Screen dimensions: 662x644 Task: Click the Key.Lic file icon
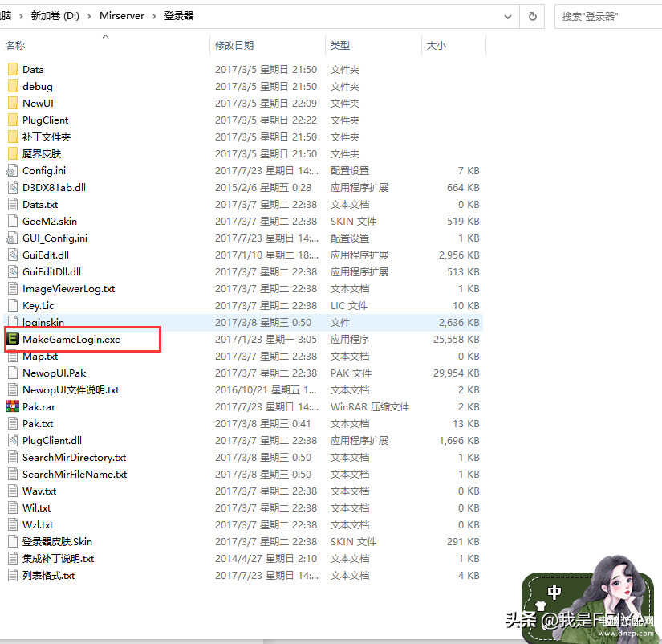[13, 305]
